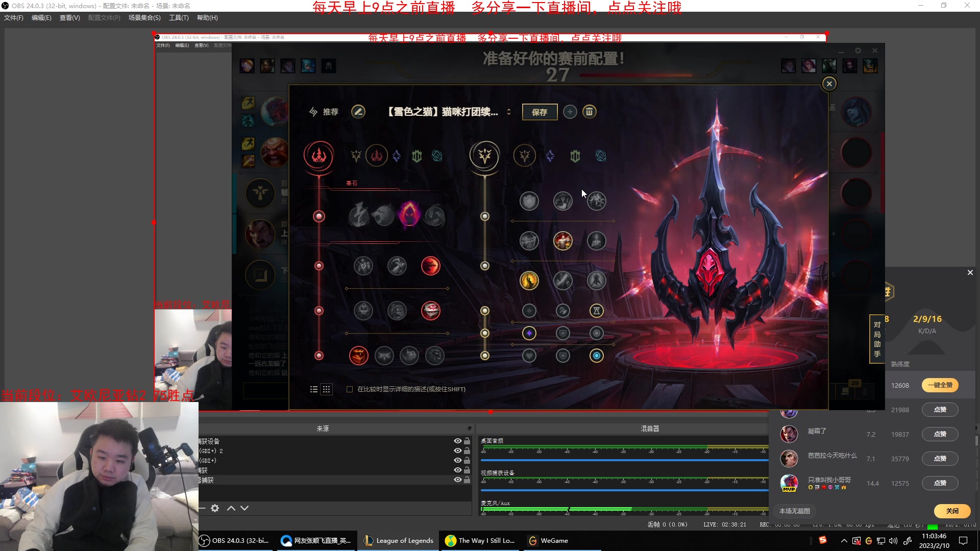Choose Inspiration as secondary rune path
The height and width of the screenshot is (551, 980).
(x=601, y=156)
